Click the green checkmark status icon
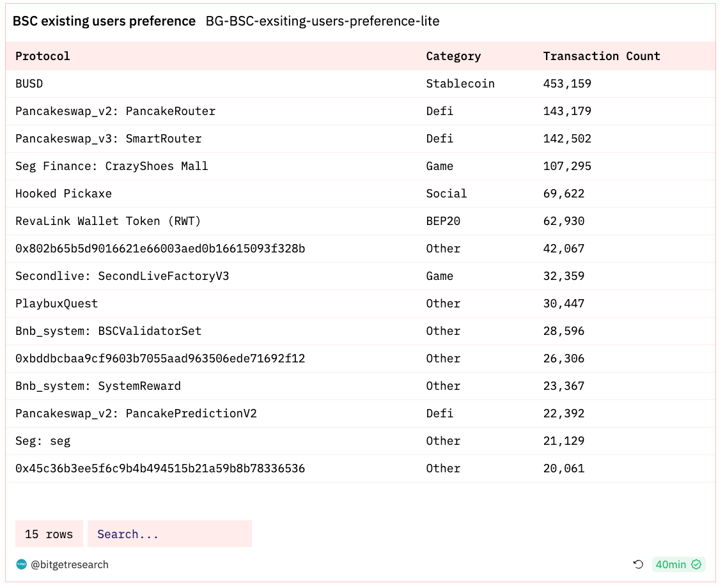 point(696,564)
